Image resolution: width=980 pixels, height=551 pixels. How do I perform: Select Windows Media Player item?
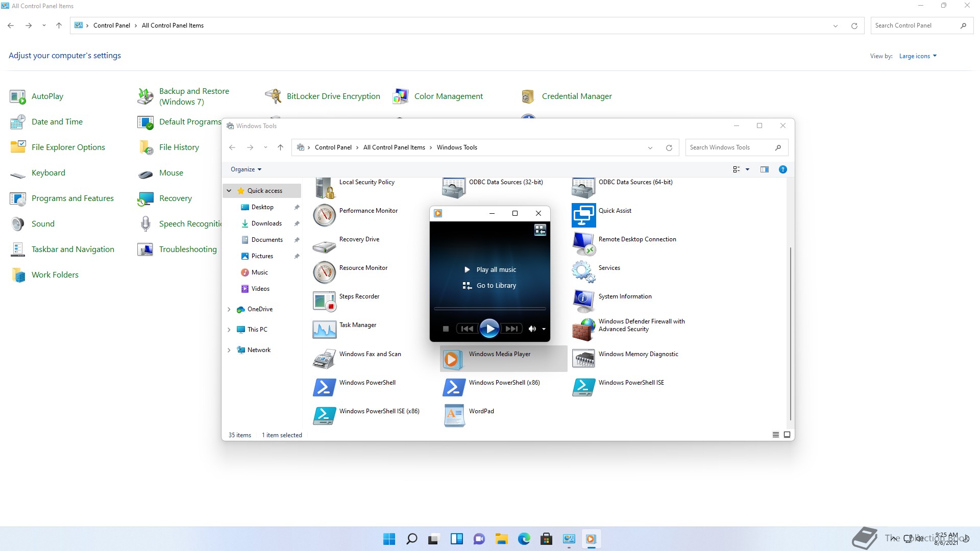(x=503, y=359)
